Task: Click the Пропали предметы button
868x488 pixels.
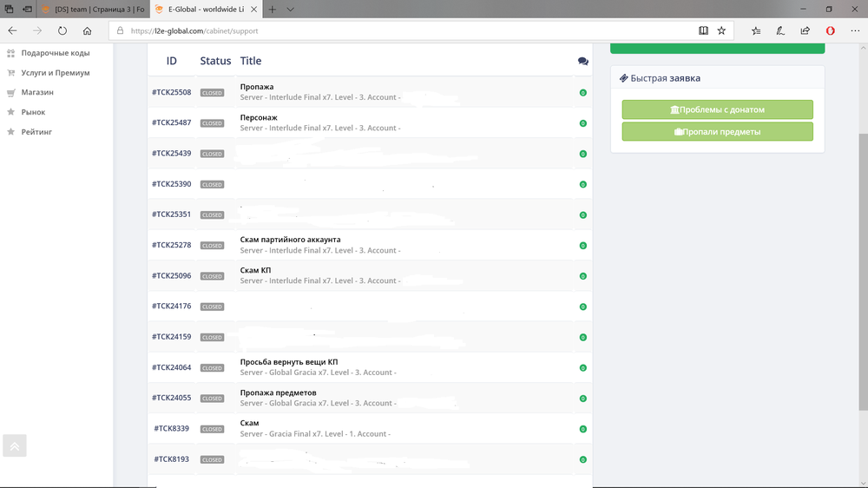Action: [x=717, y=132]
